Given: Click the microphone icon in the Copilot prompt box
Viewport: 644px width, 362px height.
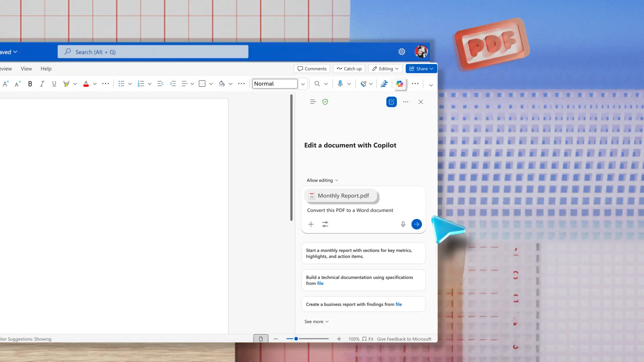Looking at the screenshot, I should pyautogui.click(x=403, y=224).
